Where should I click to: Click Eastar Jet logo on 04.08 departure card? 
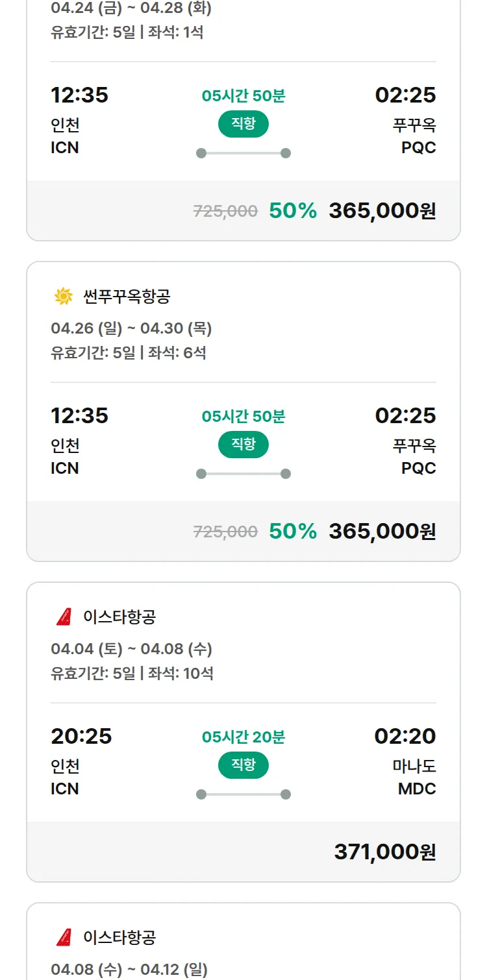click(64, 937)
